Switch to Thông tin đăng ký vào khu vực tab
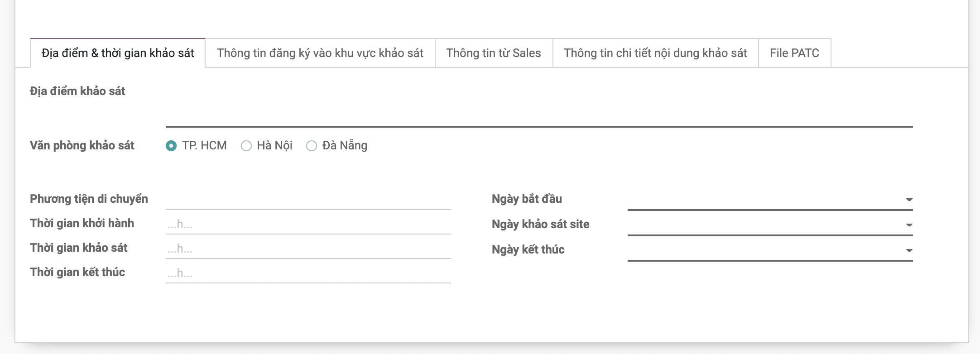Screen dimensions: 980x354 (x=320, y=53)
